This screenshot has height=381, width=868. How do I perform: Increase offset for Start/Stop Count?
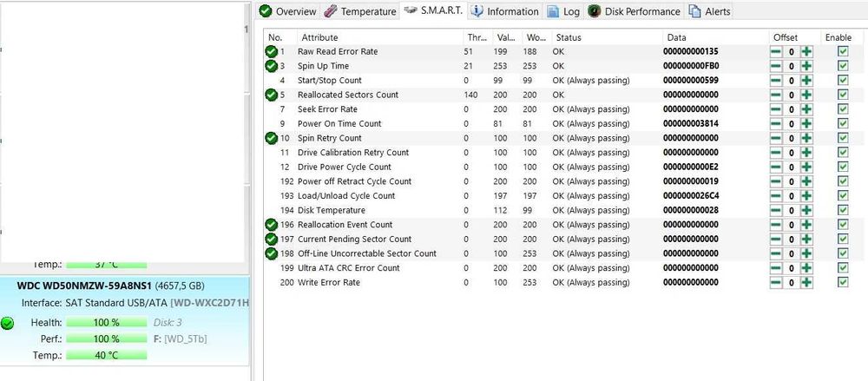pyautogui.click(x=807, y=81)
